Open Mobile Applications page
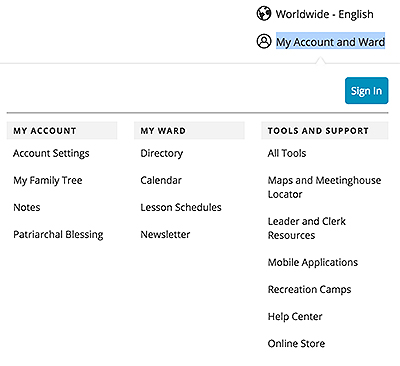Image resolution: width=400 pixels, height=366 pixels. [x=313, y=262]
